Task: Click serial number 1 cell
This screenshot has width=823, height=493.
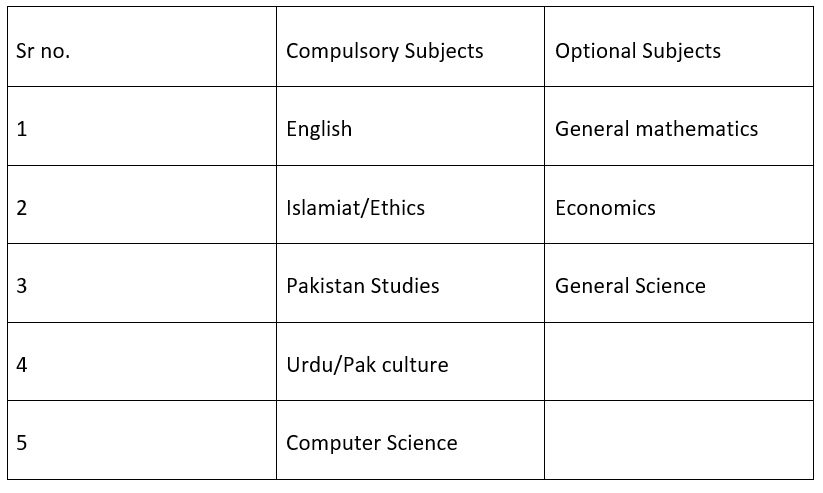Action: point(142,126)
